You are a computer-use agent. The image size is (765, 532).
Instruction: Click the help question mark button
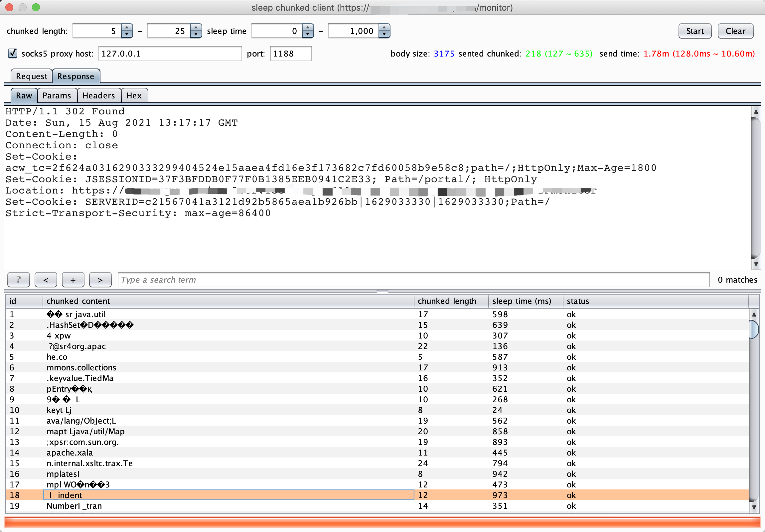[18, 280]
